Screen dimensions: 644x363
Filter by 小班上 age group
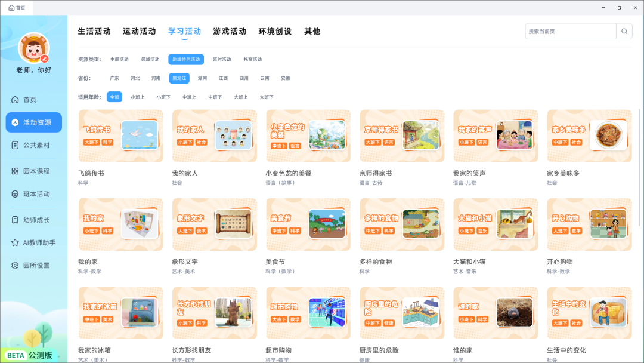pyautogui.click(x=138, y=97)
